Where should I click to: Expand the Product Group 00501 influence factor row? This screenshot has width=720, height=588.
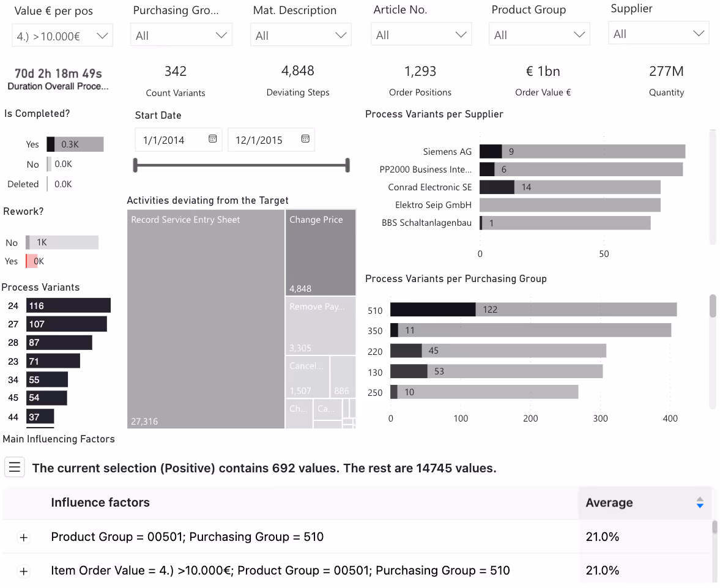(x=23, y=537)
